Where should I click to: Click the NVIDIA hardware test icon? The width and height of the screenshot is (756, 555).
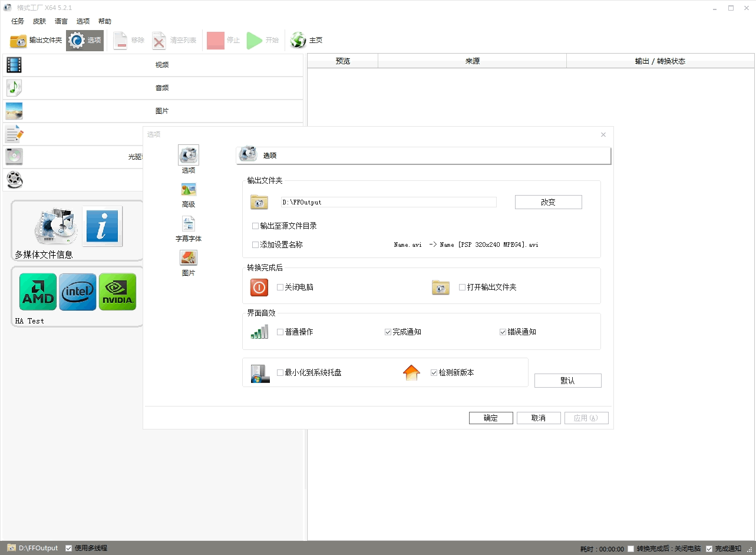click(x=118, y=292)
